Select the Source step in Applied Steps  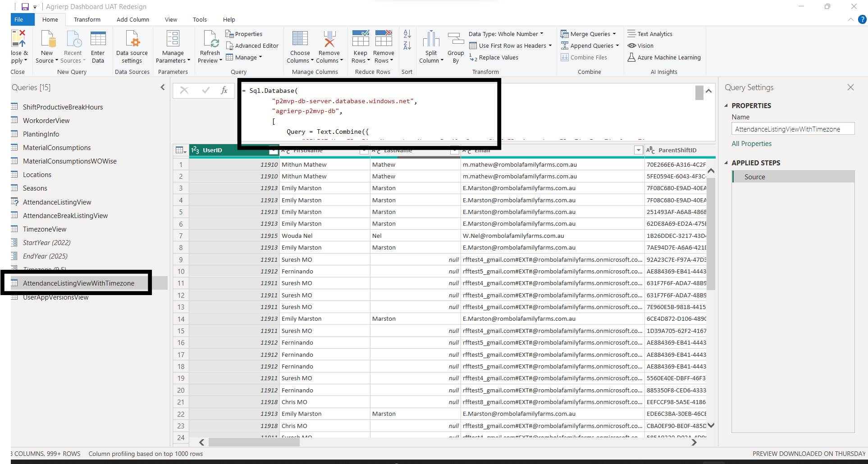pyautogui.click(x=755, y=177)
